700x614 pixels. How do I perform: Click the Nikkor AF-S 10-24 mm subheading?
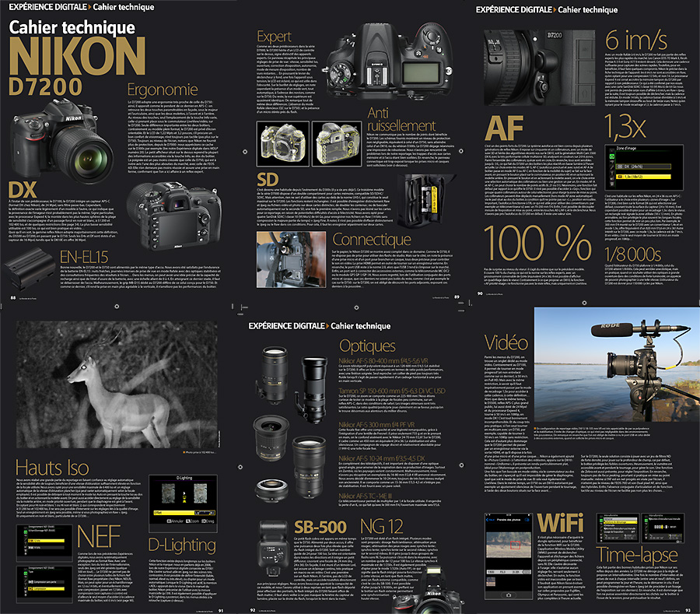pyautogui.click(x=382, y=458)
